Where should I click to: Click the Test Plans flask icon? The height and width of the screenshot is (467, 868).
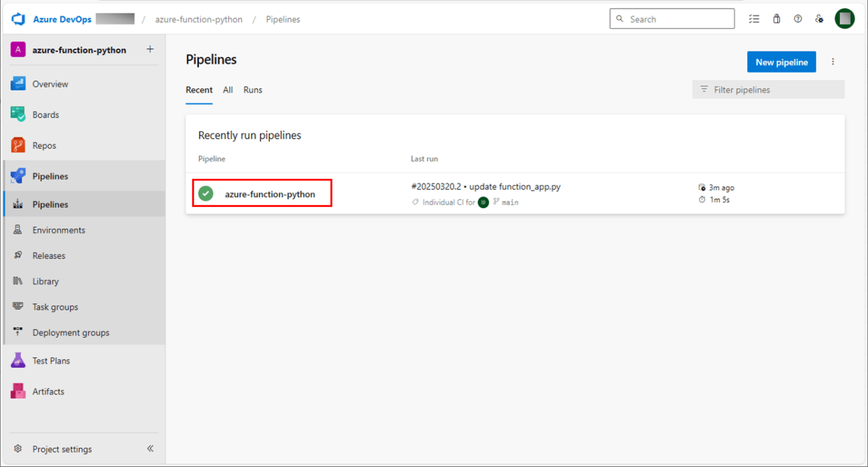(x=18, y=361)
